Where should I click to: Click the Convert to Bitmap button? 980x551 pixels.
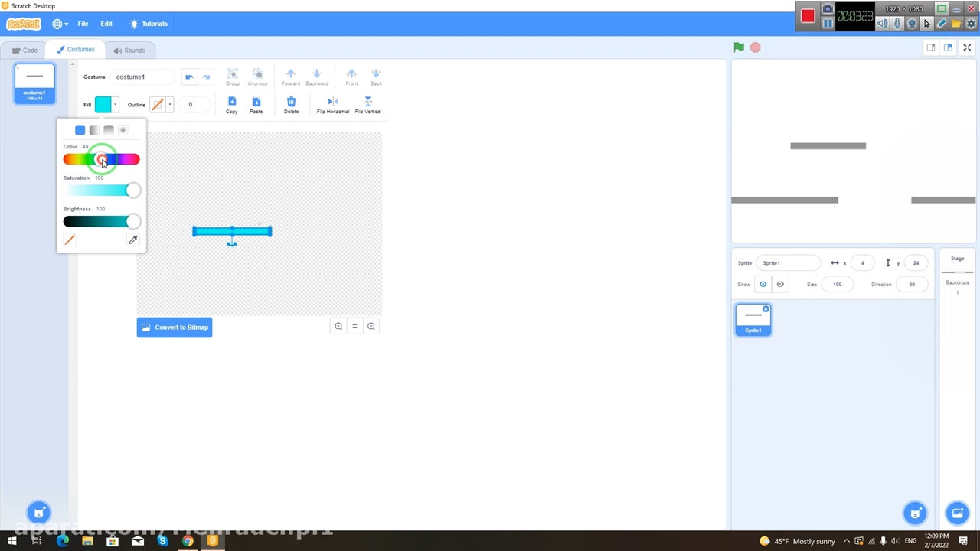pos(175,328)
